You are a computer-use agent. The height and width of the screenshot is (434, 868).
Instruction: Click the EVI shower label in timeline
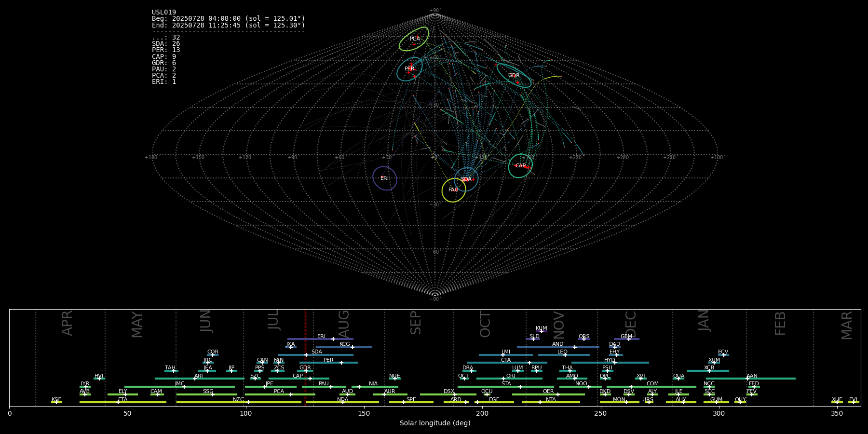pos(853,400)
